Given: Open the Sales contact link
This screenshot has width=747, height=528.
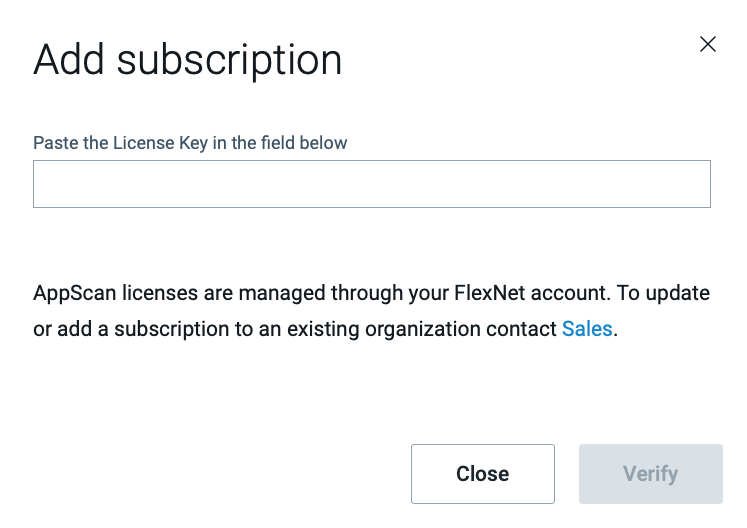Looking at the screenshot, I should point(587,329).
